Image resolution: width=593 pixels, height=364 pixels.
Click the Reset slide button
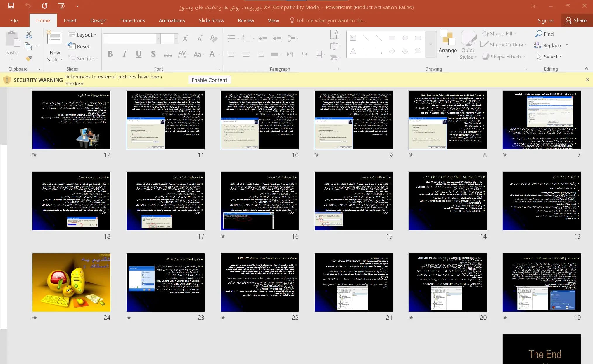[x=79, y=46]
